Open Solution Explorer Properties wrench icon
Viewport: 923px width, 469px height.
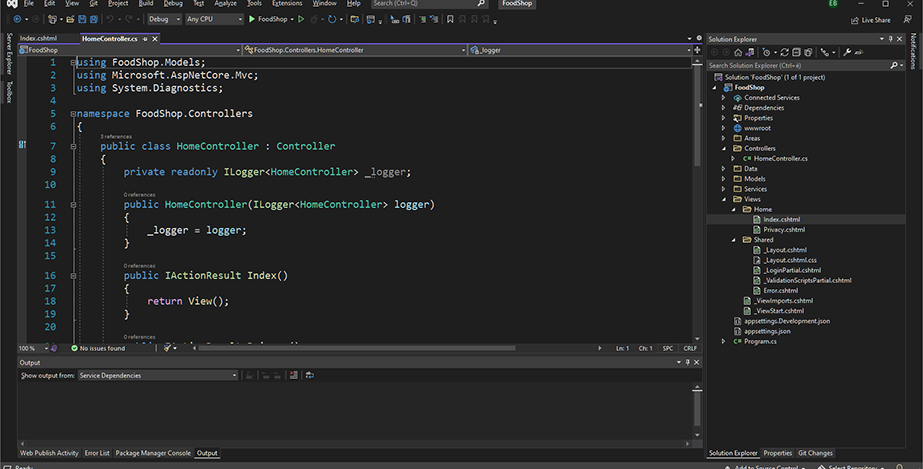pyautogui.click(x=847, y=52)
